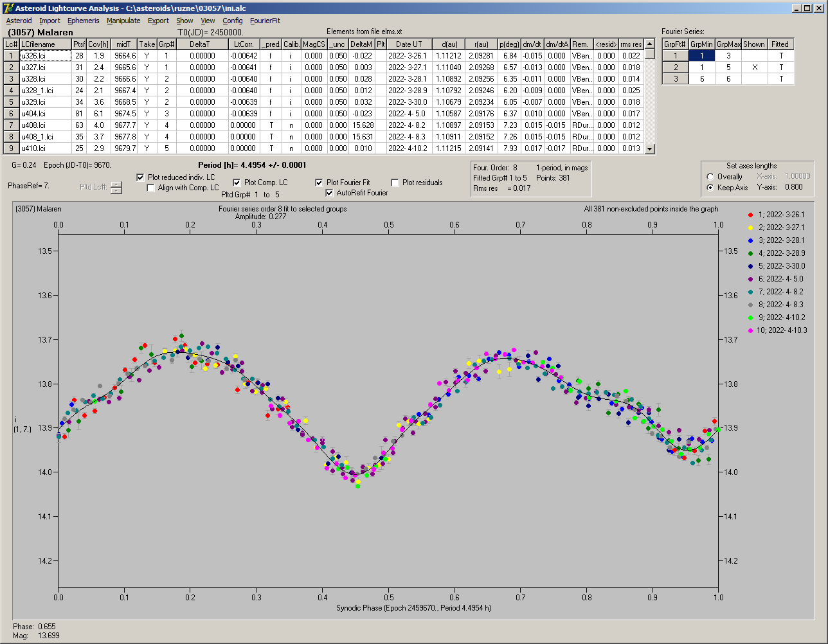Select the u404.lci file row
This screenshot has height=644, width=828.
[46, 114]
